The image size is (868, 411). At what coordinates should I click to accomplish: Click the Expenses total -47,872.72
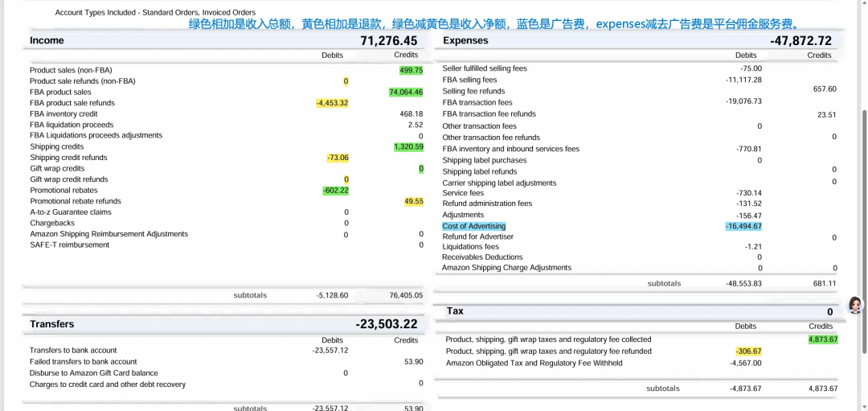tap(800, 40)
